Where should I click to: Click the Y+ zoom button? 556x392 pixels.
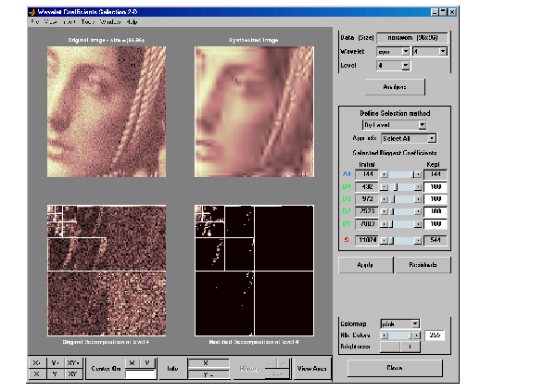55,363
